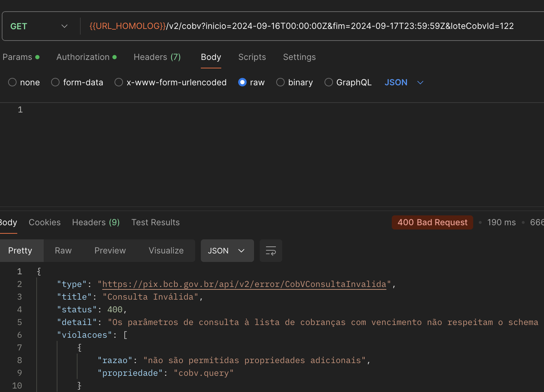Image resolution: width=544 pixels, height=392 pixels.
Task: Click the status value 400 in response
Action: (115, 310)
